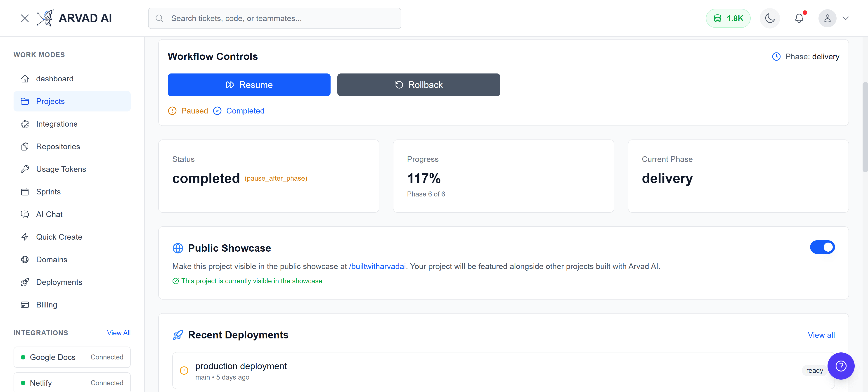
Task: Open the dashboard menu item
Action: click(54, 78)
